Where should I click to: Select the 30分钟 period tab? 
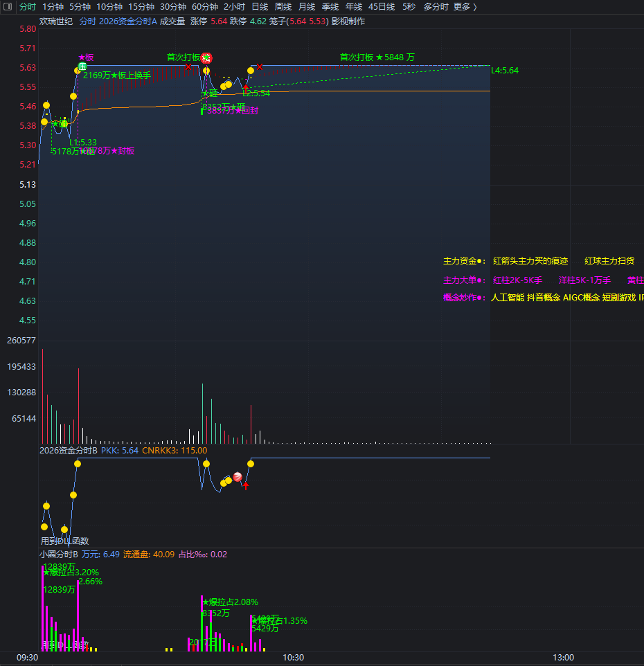click(173, 7)
